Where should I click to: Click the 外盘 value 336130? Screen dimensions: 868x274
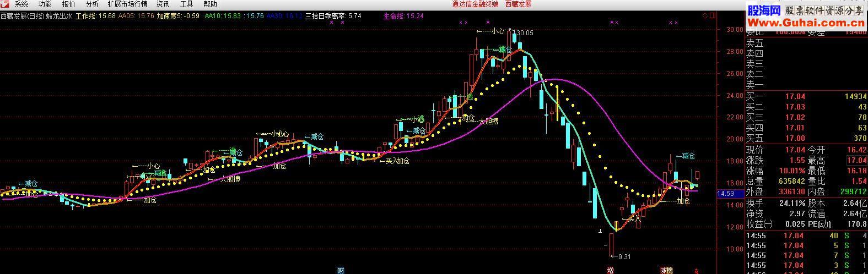[x=792, y=191]
